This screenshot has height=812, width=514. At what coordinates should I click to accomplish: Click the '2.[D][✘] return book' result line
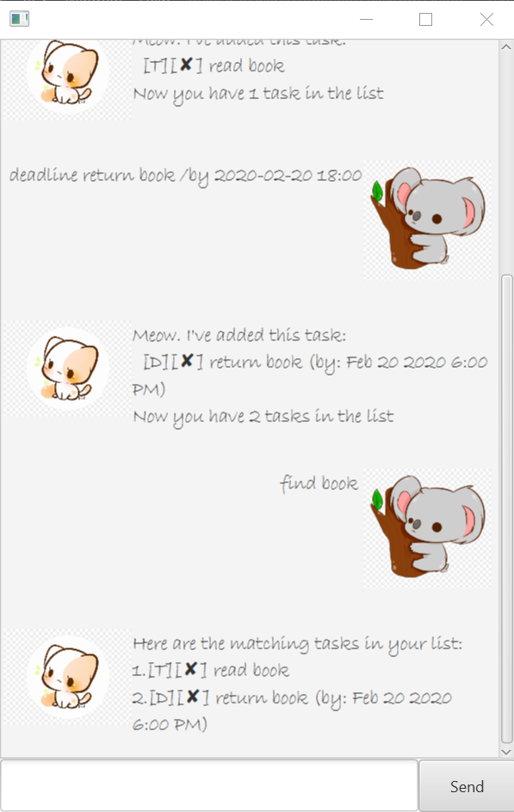(x=291, y=710)
